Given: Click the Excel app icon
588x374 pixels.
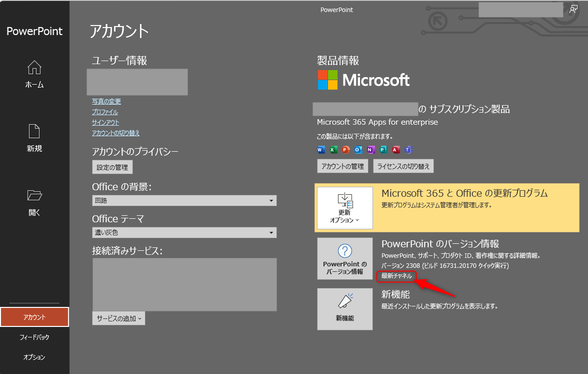Looking at the screenshot, I should [333, 150].
